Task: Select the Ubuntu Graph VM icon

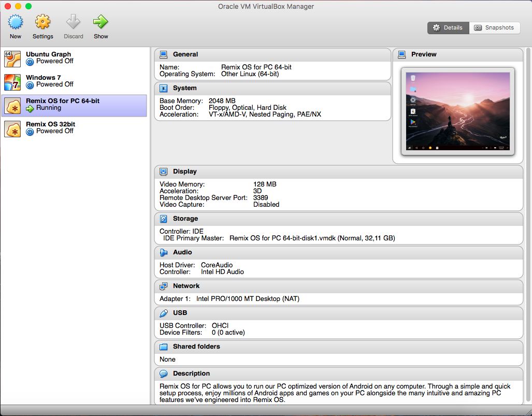Action: [12, 59]
